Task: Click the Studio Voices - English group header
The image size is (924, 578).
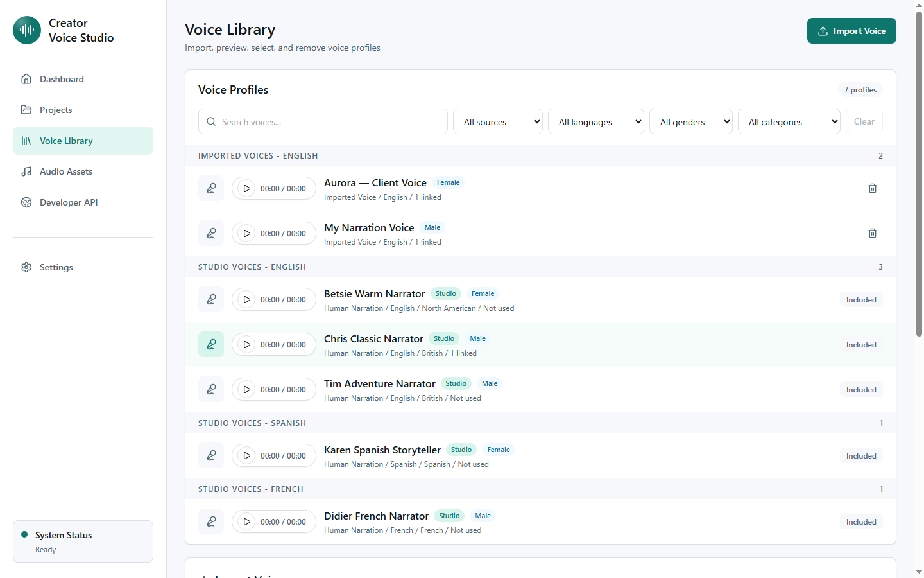Action: click(x=540, y=267)
